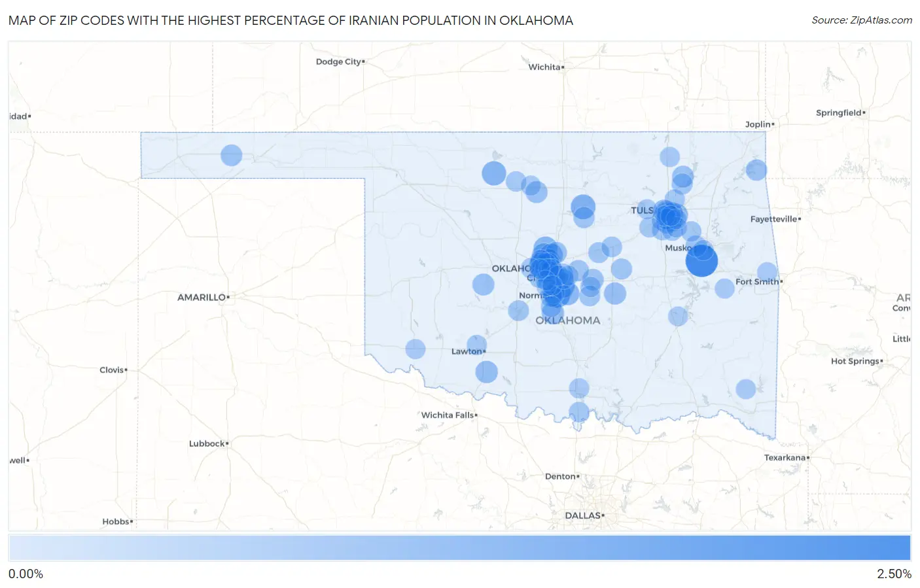Click the large dark bubble near Muskogee
This screenshot has width=920, height=588.
click(701, 261)
